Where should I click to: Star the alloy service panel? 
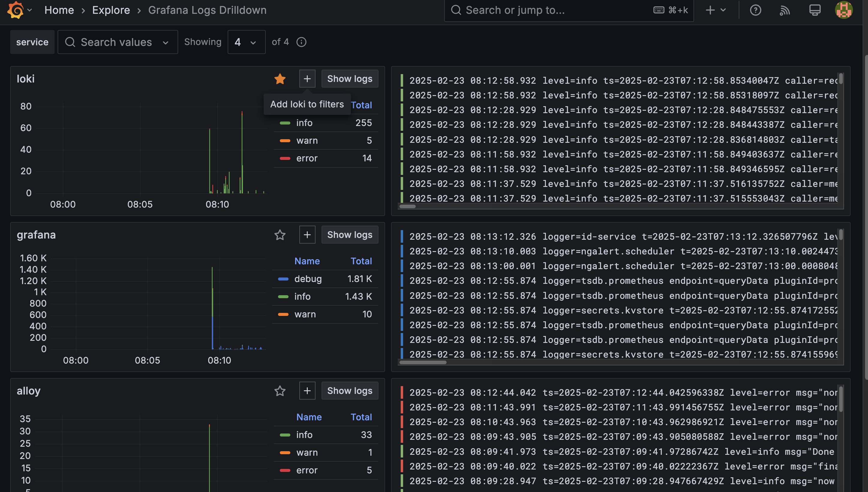(280, 391)
